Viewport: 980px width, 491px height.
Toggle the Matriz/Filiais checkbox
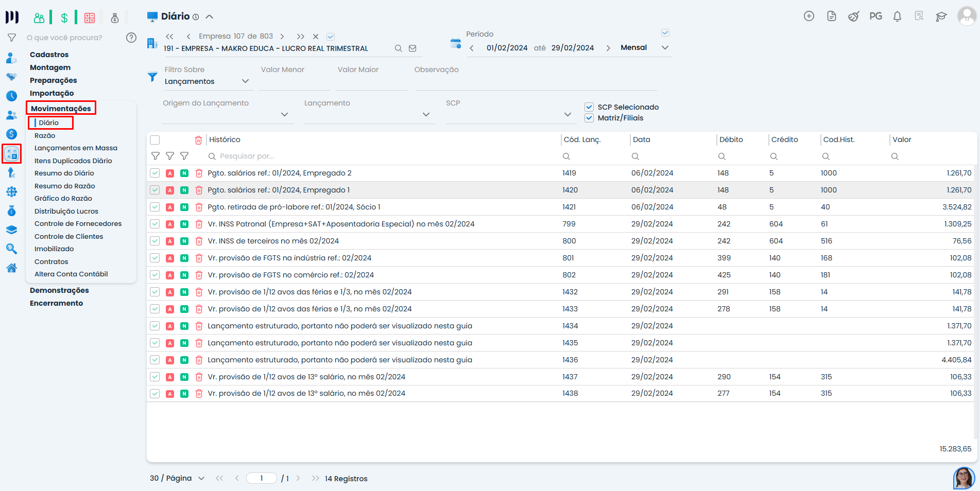point(589,118)
